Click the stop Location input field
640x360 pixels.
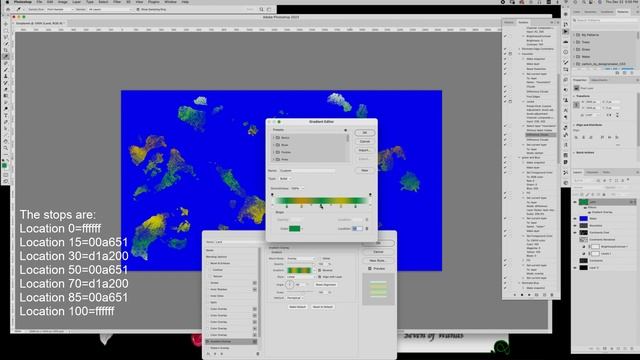pyautogui.click(x=357, y=229)
